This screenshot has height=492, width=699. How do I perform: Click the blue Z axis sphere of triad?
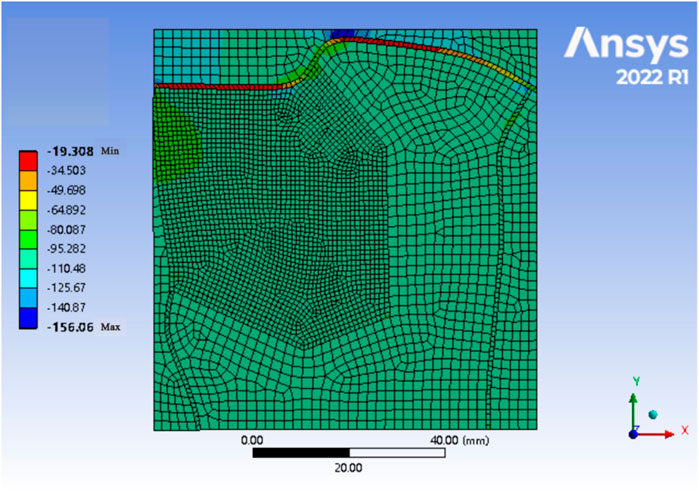[x=633, y=434]
